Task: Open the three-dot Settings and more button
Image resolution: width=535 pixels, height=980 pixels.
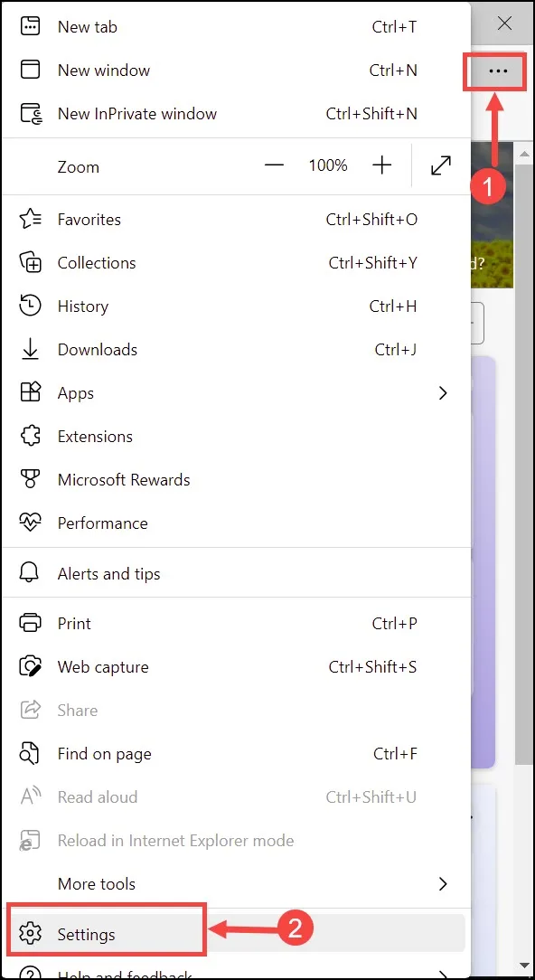Action: point(498,71)
